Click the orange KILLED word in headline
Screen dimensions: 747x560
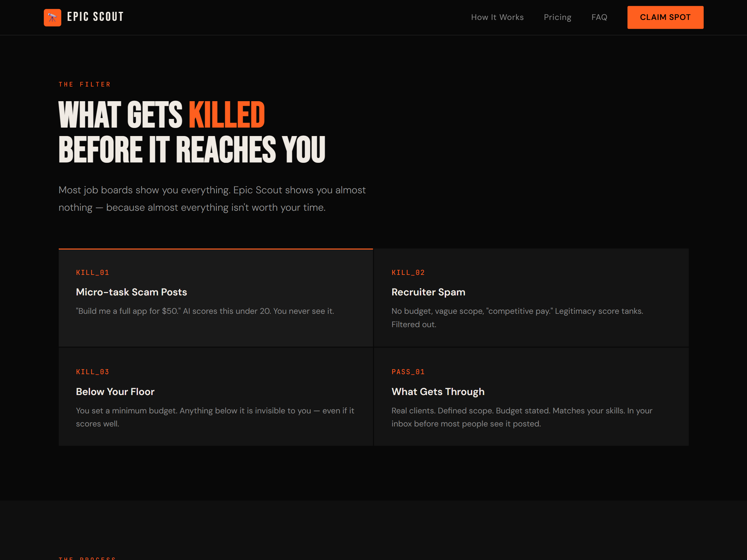pyautogui.click(x=227, y=115)
